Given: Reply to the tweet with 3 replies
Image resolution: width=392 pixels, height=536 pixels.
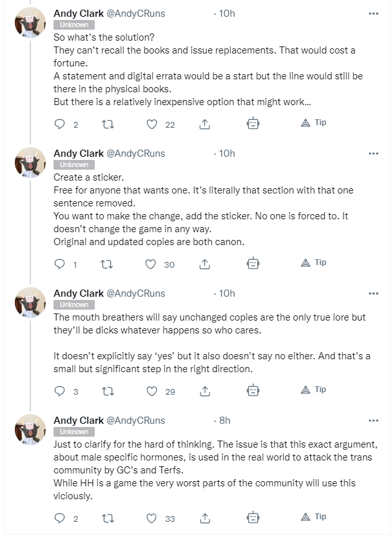Looking at the screenshot, I should (60, 391).
